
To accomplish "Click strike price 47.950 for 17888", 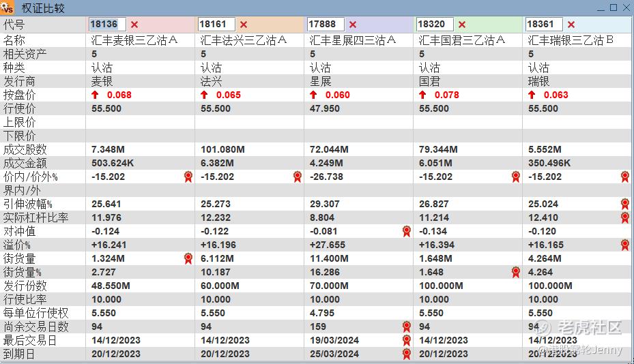I will [325, 108].
